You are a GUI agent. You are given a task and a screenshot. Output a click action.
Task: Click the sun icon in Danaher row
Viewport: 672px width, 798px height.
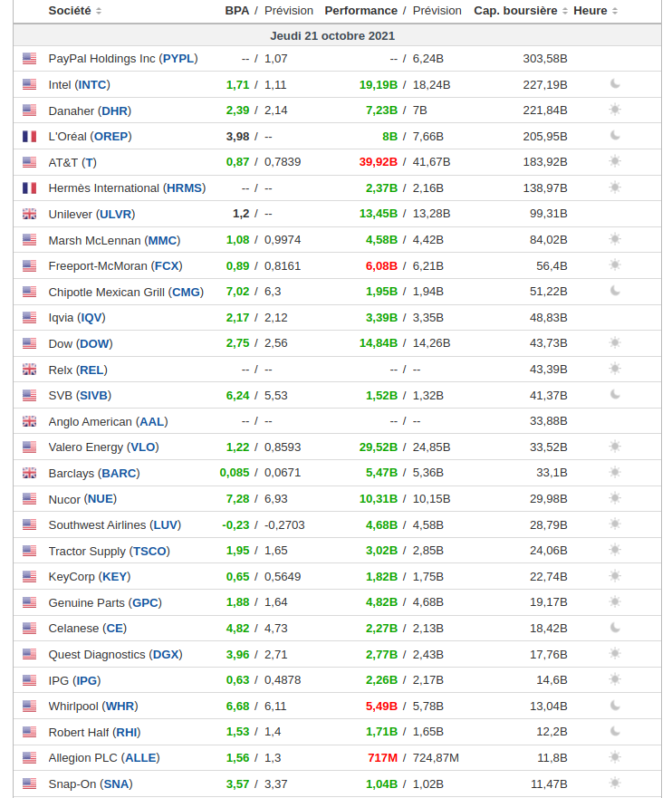[x=615, y=111]
